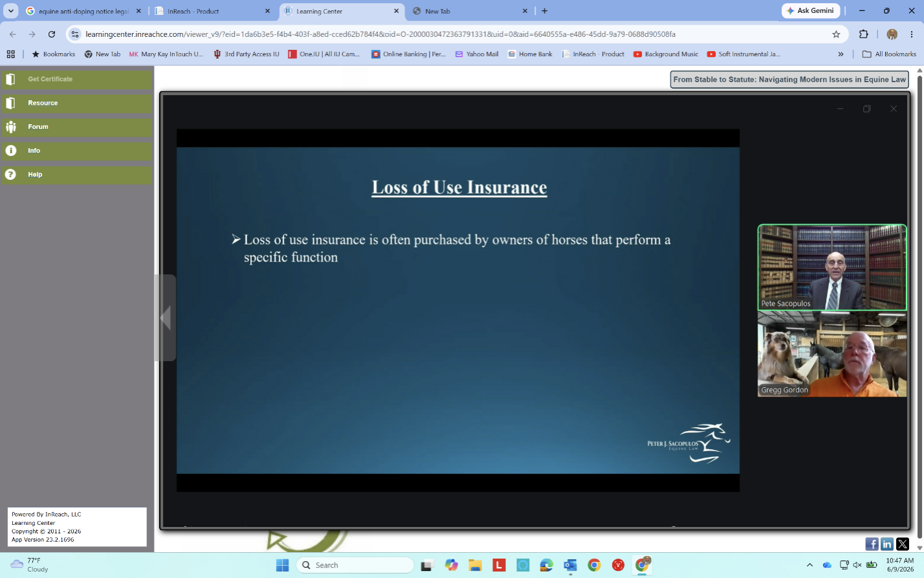Screen dimensions: 924x578
Task: Open the Bookmarks folder shortcut
Action: click(54, 54)
